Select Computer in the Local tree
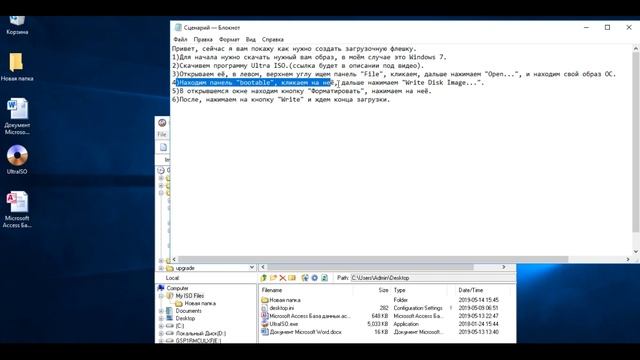This screenshot has height=360, width=640. tap(178, 288)
